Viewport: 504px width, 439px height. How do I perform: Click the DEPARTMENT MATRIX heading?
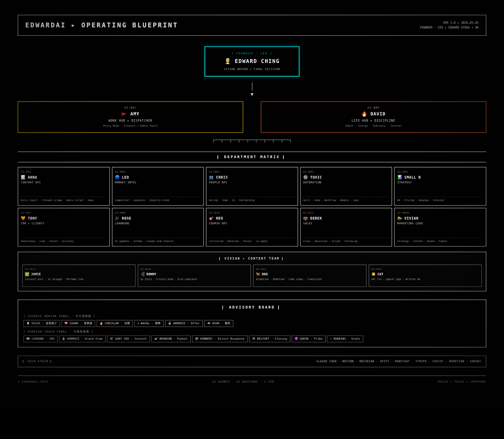coord(252,157)
